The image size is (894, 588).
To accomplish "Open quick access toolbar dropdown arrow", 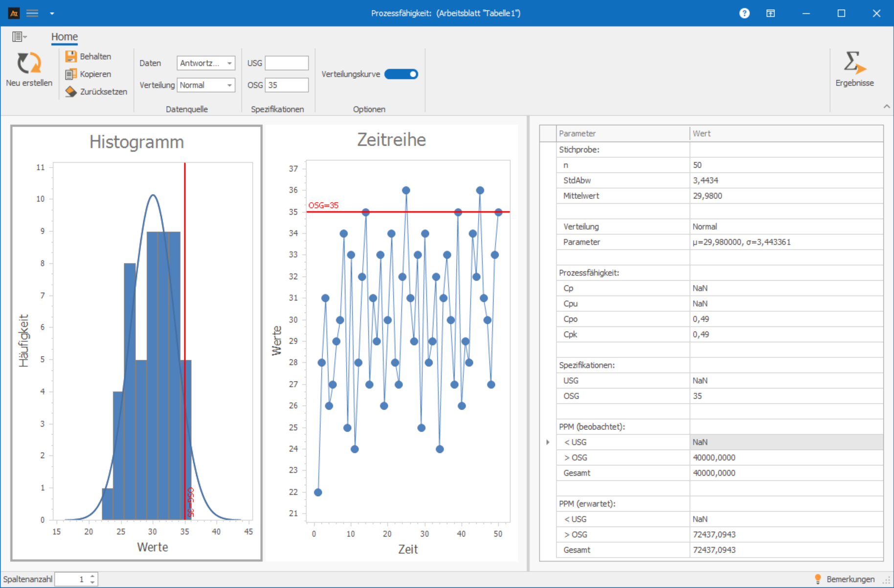I will 52,13.
